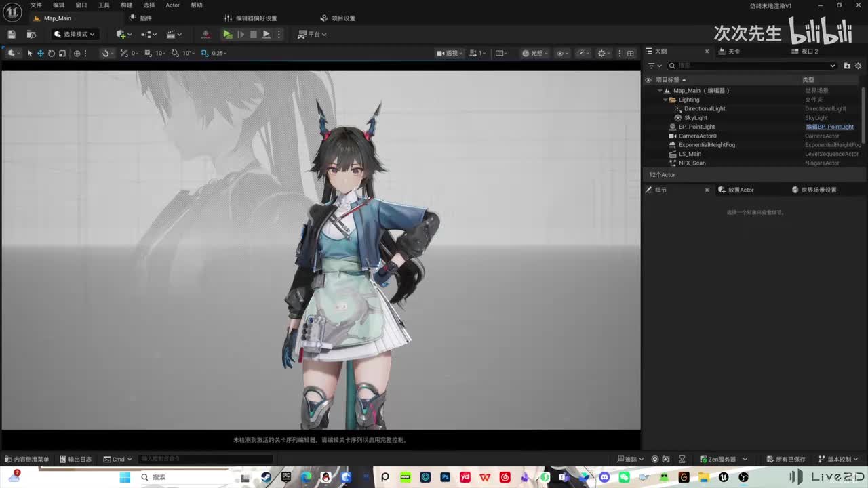Open the blueprints dropdown in the toolbar

[149, 34]
